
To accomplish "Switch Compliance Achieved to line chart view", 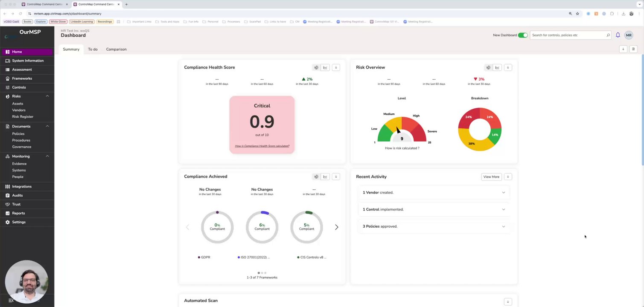I will point(325,177).
